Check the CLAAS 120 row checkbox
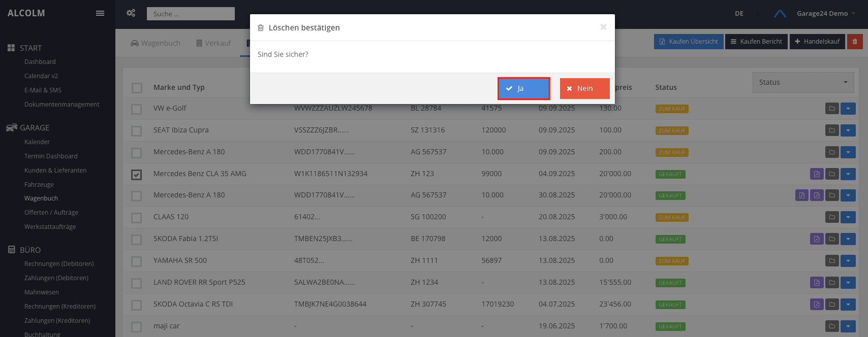 (136, 218)
